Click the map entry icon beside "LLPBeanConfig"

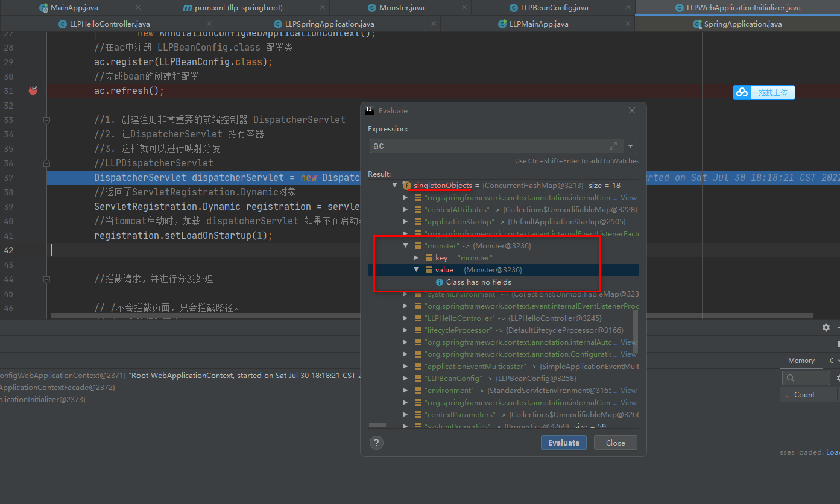point(417,378)
